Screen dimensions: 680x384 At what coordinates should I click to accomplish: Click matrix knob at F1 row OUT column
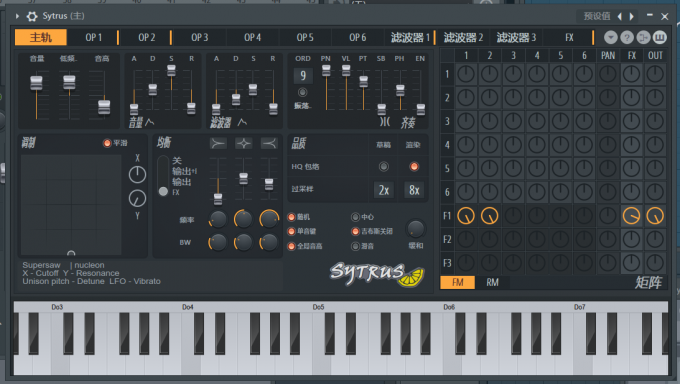(655, 216)
